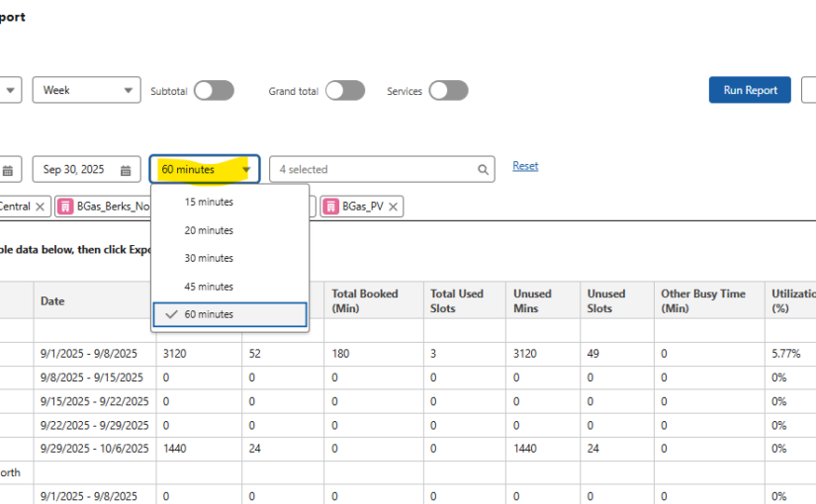816x504 pixels.
Task: Remove the Central chip using its X
Action: click(40, 207)
